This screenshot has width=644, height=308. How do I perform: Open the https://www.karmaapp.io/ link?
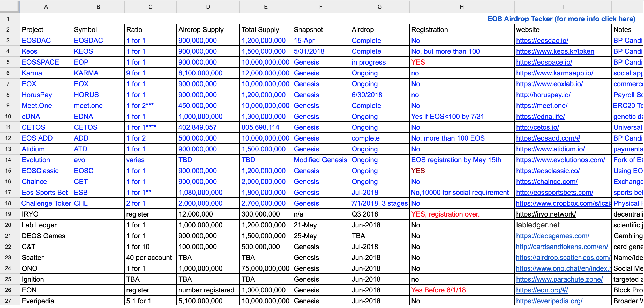click(555, 73)
